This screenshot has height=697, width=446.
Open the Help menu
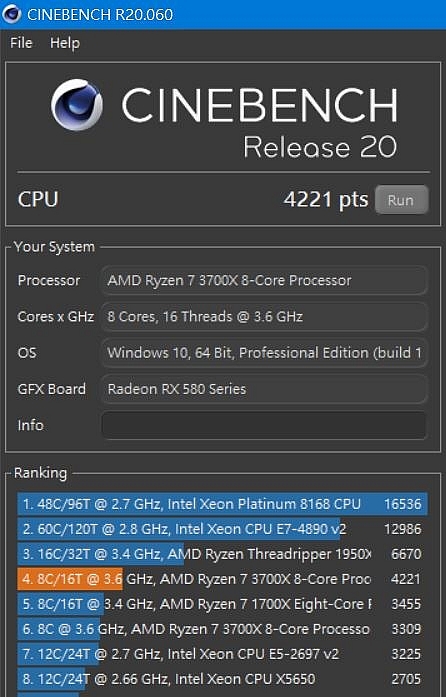click(x=65, y=43)
